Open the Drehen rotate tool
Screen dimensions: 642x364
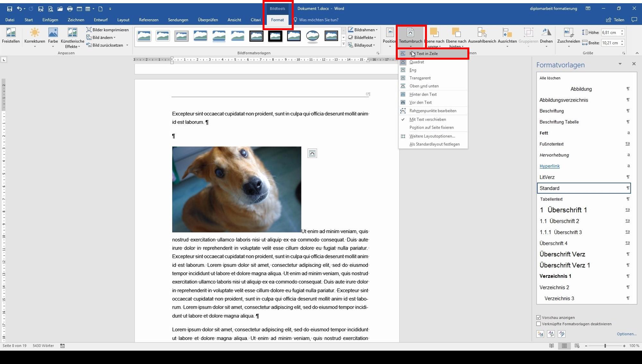point(546,38)
